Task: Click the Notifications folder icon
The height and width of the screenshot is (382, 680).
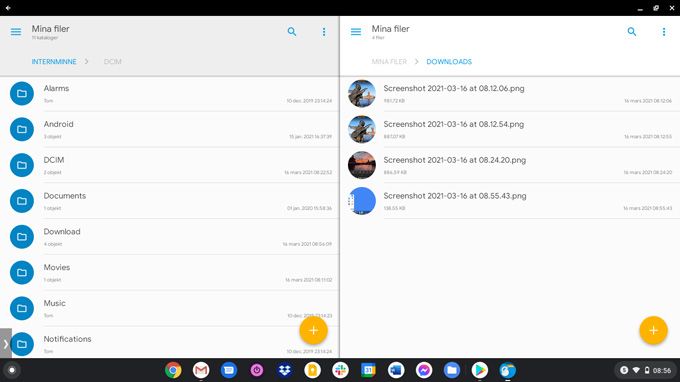Action: point(22,344)
